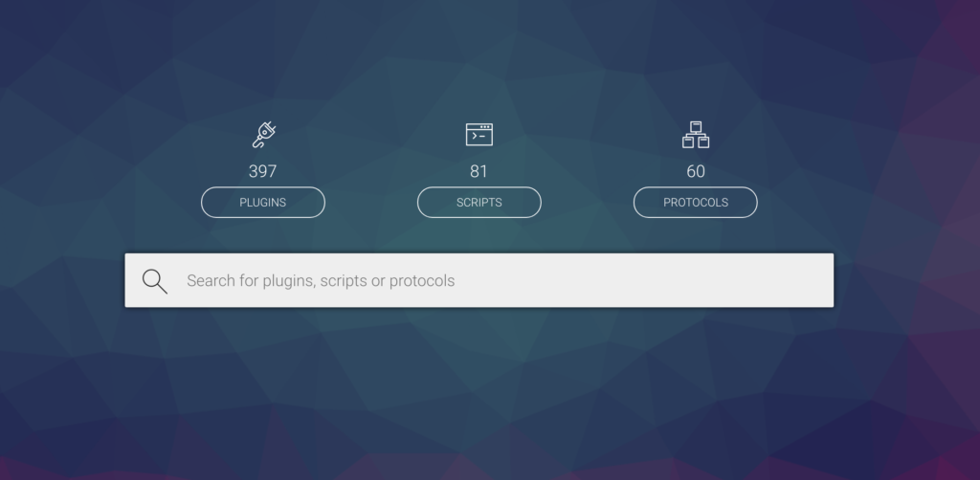The height and width of the screenshot is (480, 980).
Task: Open the SCRIPTS category button
Action: (479, 203)
